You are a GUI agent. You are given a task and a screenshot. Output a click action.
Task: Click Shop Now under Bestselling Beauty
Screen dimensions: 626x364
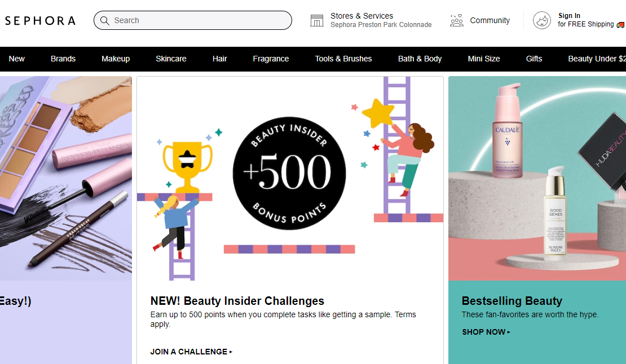[486, 332]
